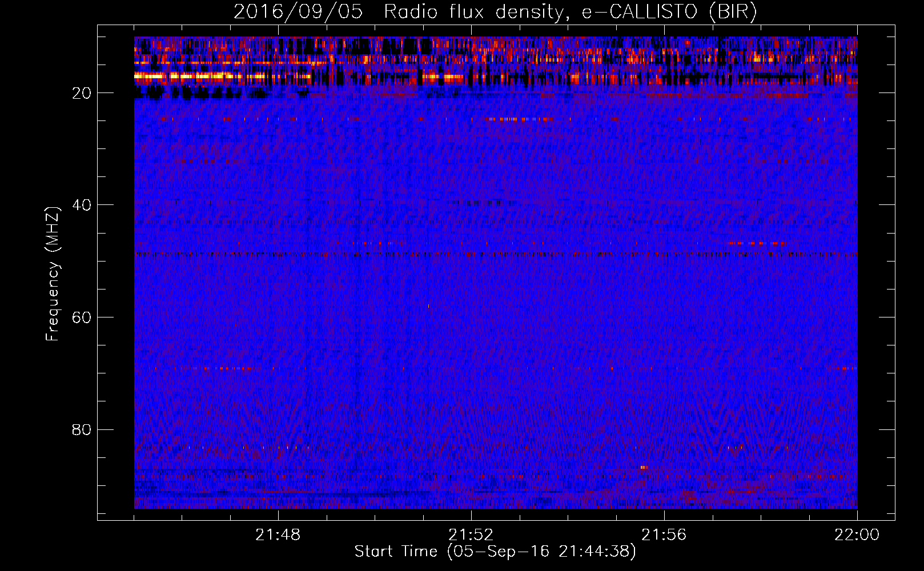Click the plot title '2016/09/05 Radio flux density'
Viewport: 924px width, 571px height.
click(x=496, y=12)
